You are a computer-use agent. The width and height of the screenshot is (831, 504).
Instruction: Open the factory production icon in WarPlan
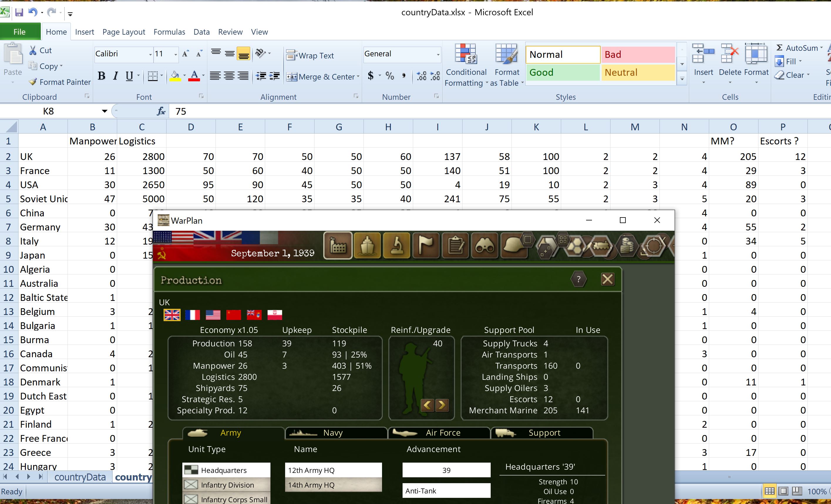click(x=338, y=246)
